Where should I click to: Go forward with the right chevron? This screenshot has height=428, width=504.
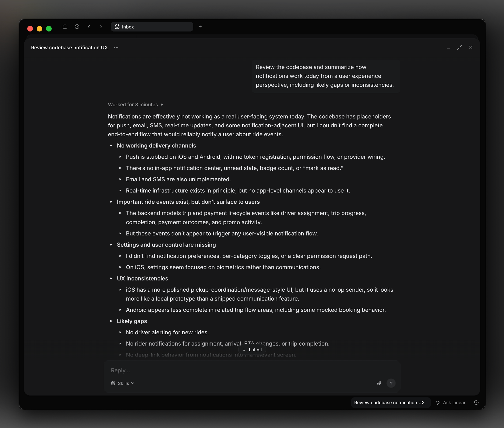(x=101, y=27)
